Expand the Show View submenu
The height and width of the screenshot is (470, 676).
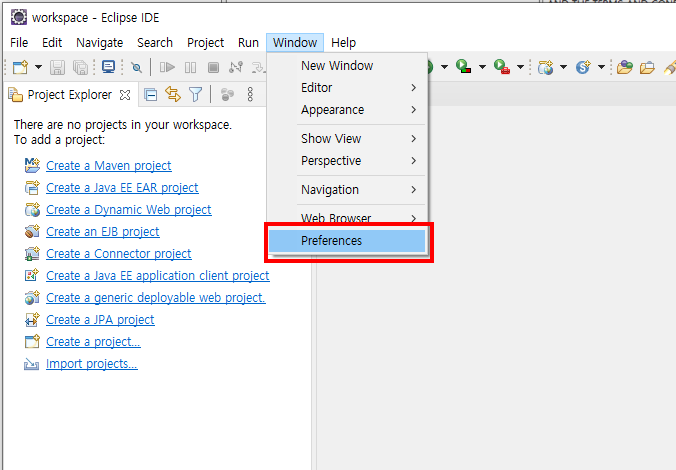(x=347, y=138)
